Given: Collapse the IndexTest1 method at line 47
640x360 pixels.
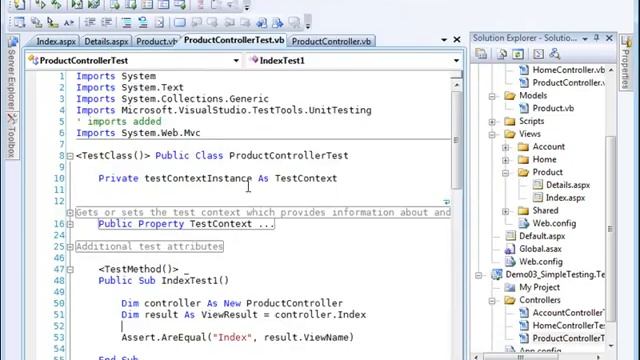Looking at the screenshot, I should tap(70, 269).
